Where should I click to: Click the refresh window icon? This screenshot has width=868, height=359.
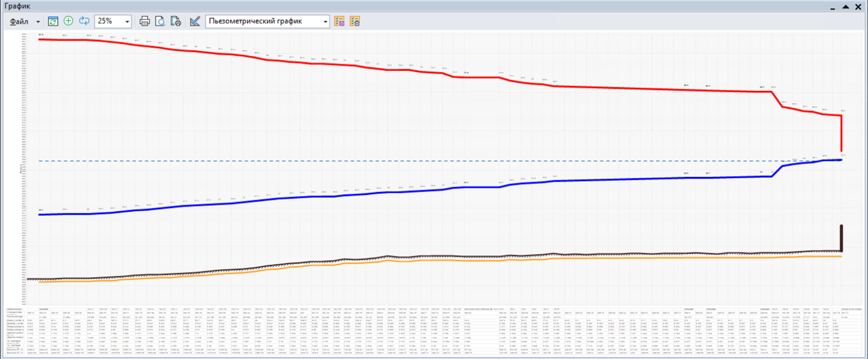[x=53, y=21]
